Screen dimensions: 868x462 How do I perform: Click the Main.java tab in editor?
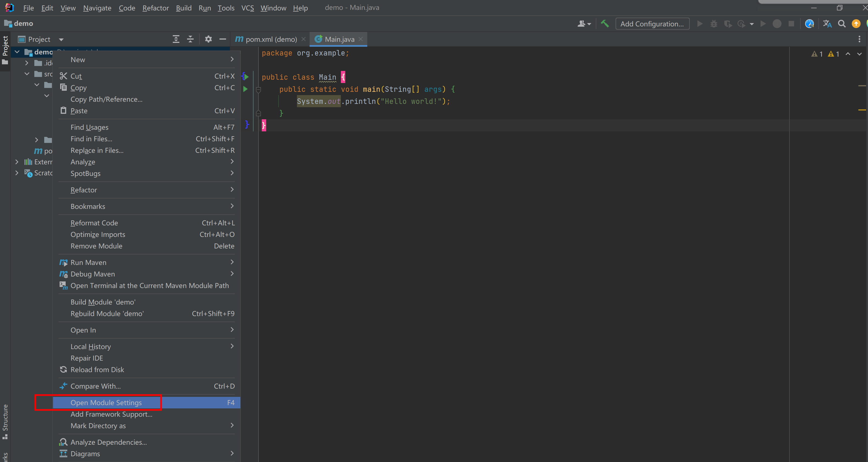[339, 39]
